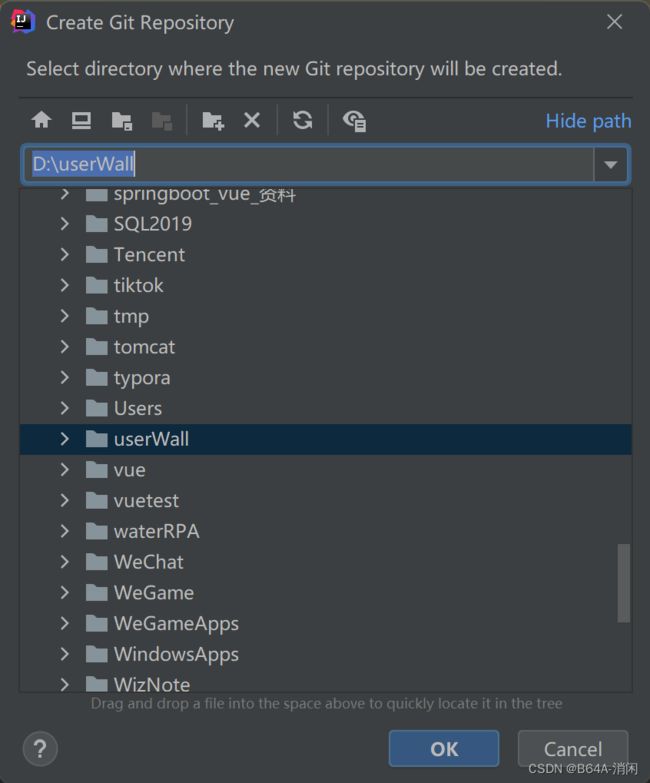Screen dimensions: 650x783
Task: Cancel the Create Git Repository dialog
Action: pos(573,749)
